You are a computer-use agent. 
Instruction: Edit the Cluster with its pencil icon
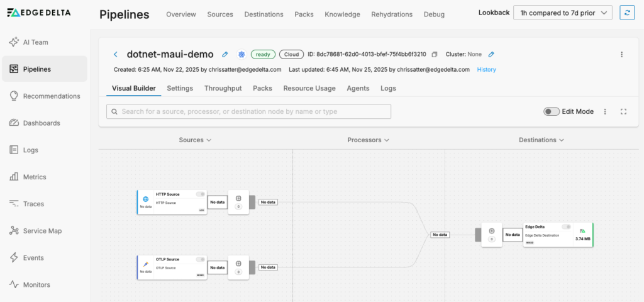491,55
